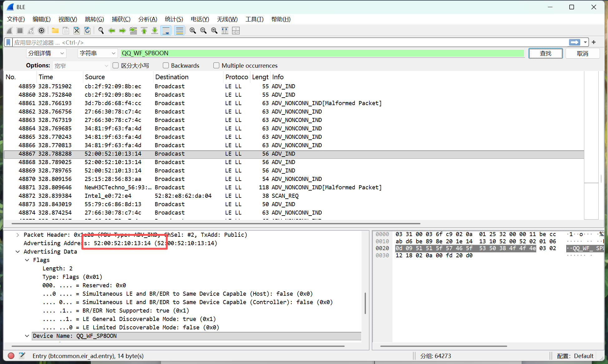Zoom in on packet list text
Viewport: 608px width, 364px height.
click(x=193, y=31)
